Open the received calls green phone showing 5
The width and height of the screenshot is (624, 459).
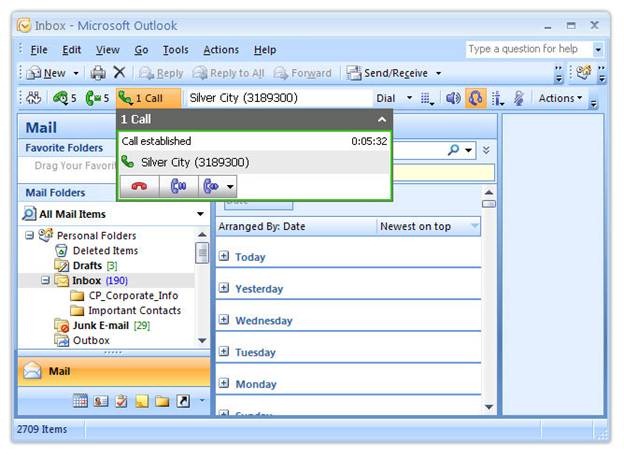pyautogui.click(x=97, y=98)
